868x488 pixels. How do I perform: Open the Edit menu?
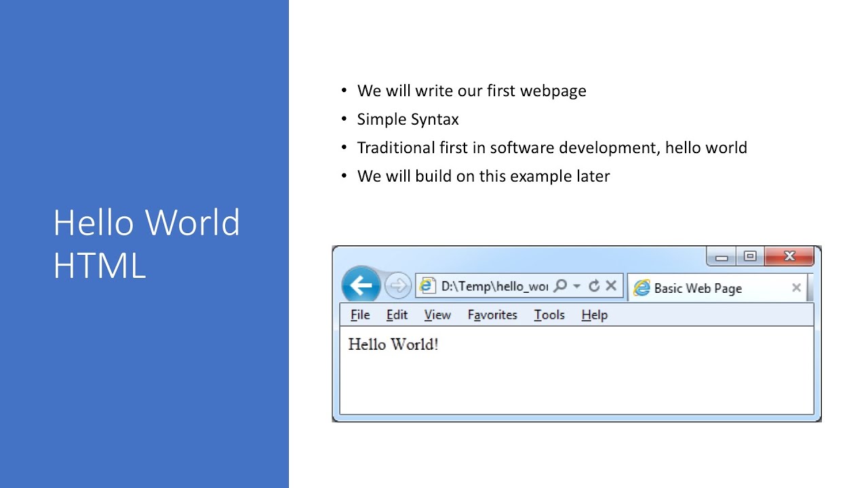tap(397, 314)
